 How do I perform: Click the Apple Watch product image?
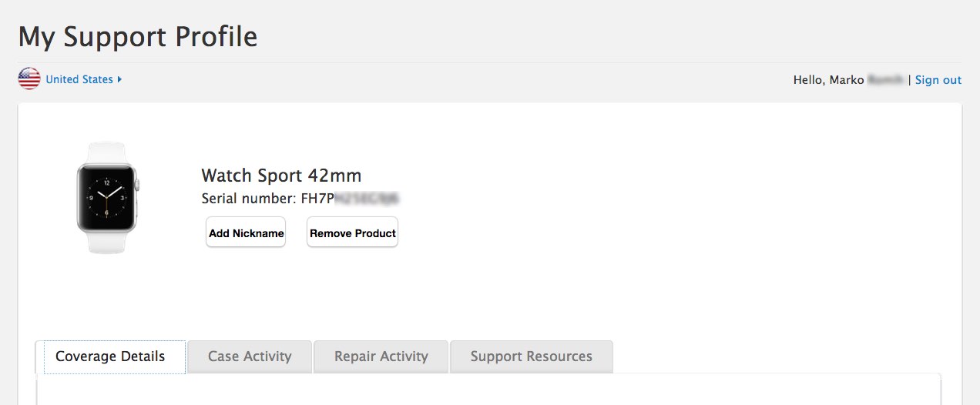coord(106,198)
